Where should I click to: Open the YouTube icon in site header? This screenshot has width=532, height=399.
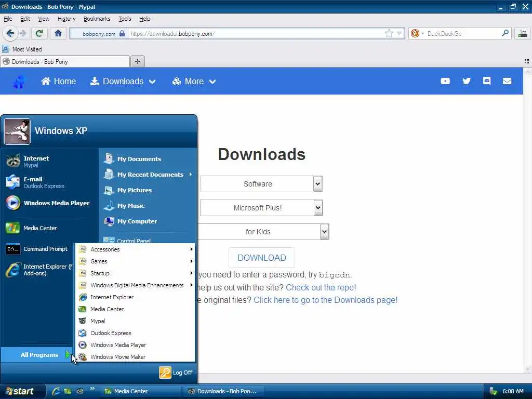click(445, 81)
